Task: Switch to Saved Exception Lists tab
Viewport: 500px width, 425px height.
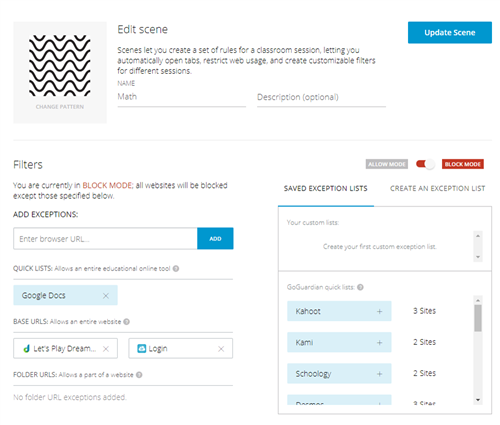Action: coord(326,189)
